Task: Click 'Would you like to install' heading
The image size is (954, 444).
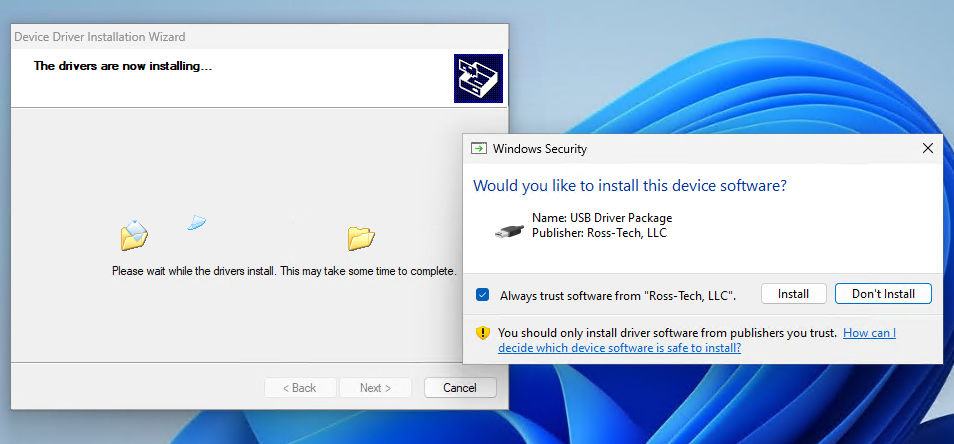Action: click(630, 186)
